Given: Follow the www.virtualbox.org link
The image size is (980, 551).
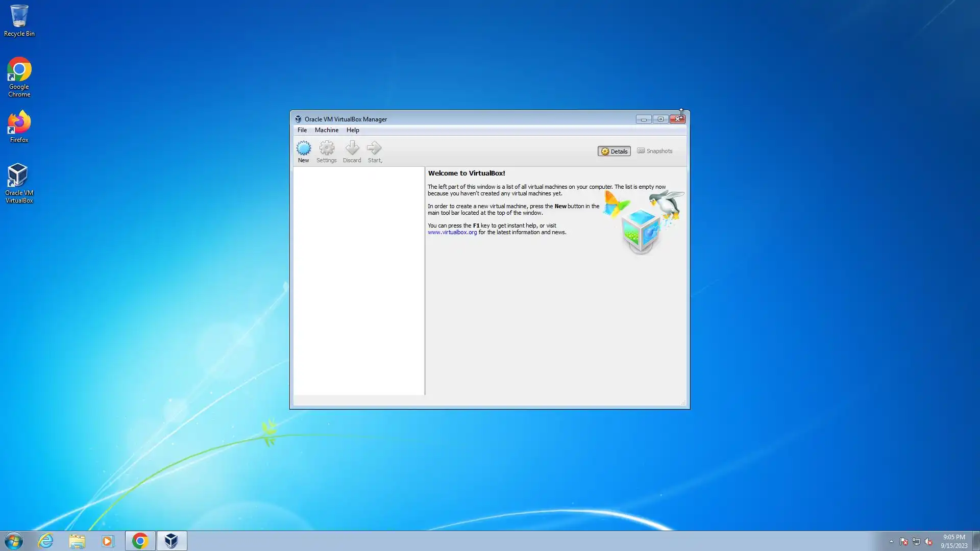Looking at the screenshot, I should click(x=452, y=232).
